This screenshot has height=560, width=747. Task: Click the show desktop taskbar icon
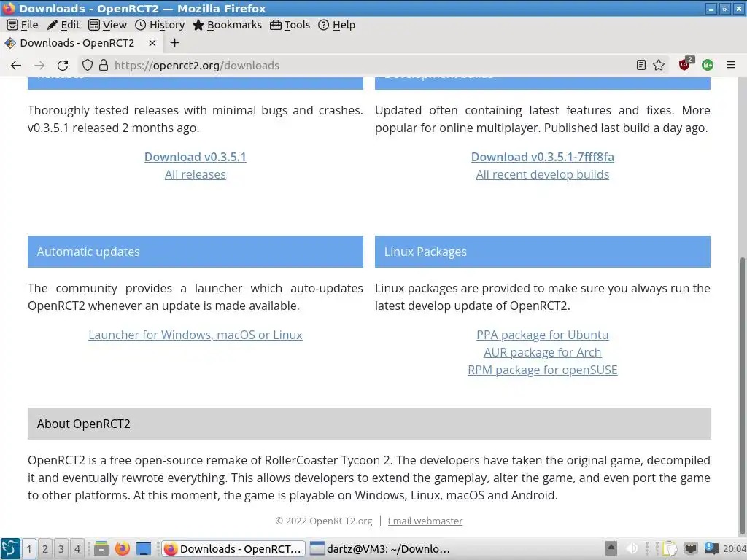pyautogui.click(x=144, y=548)
